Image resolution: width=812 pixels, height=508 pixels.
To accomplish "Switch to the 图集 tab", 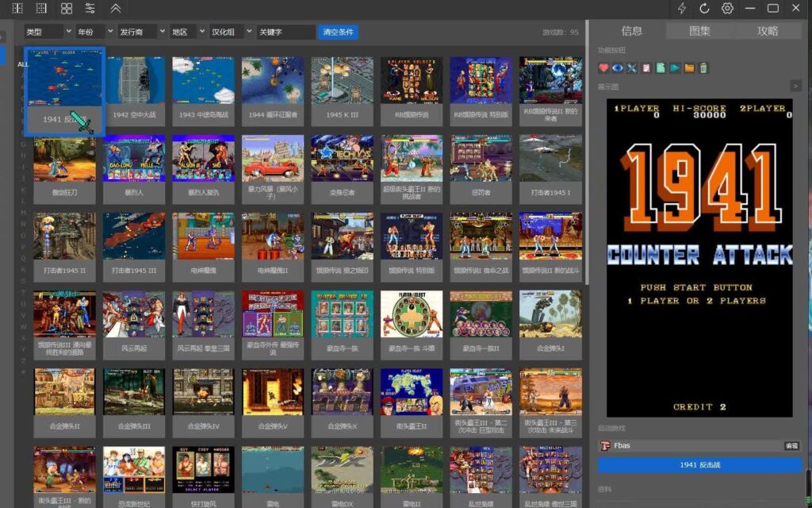I will point(699,31).
